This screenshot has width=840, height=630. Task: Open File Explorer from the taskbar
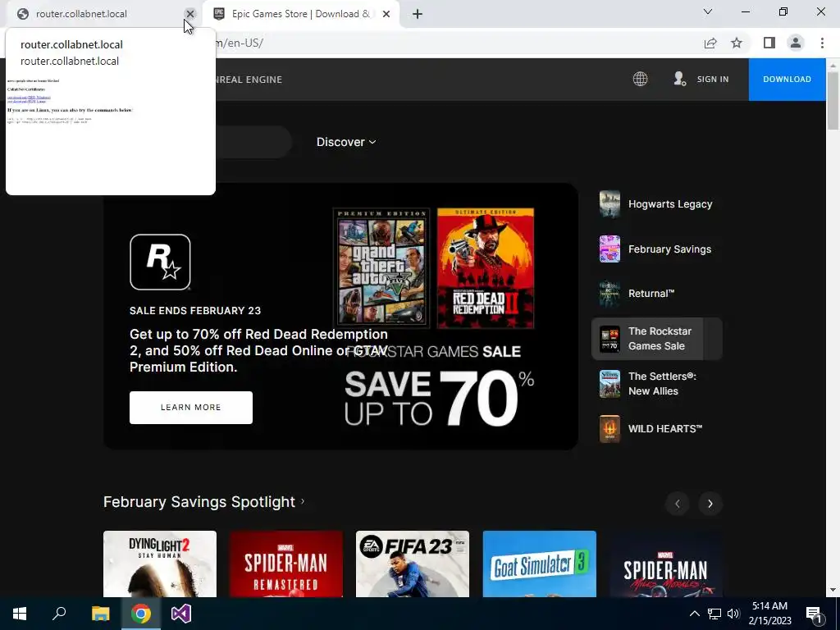[100, 614]
